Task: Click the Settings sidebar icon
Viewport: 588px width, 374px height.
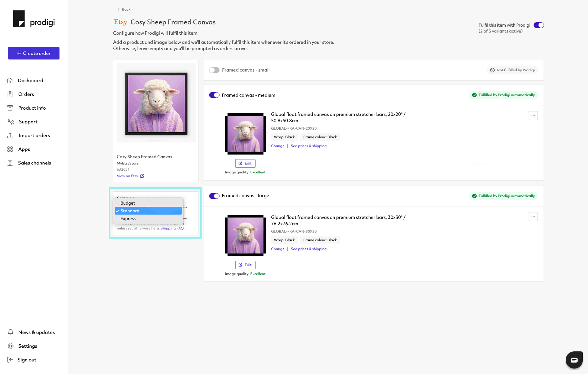Action: tap(10, 346)
